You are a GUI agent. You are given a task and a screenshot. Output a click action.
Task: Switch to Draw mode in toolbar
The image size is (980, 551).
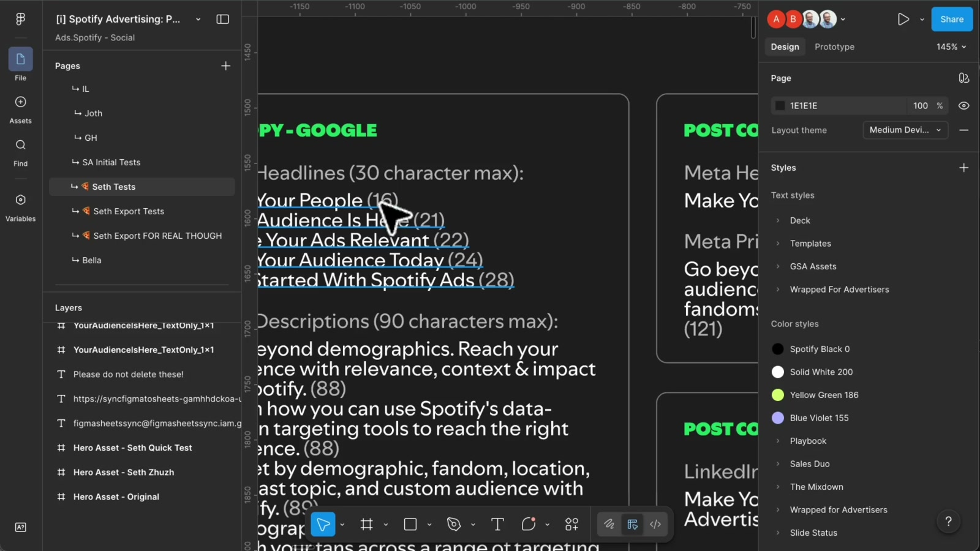pos(609,524)
